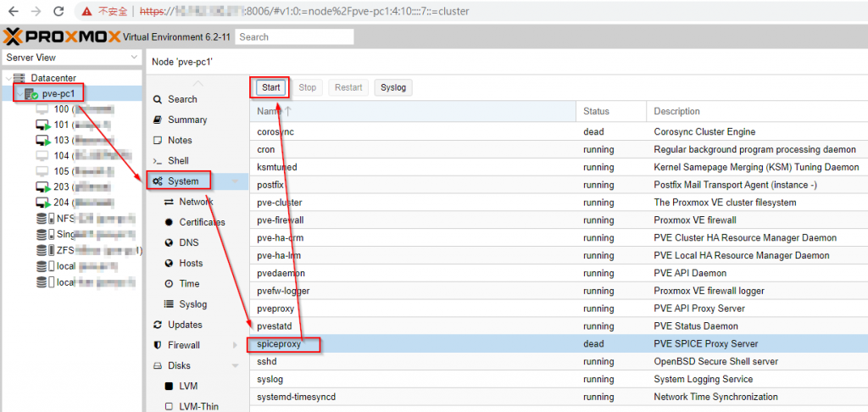Image resolution: width=868 pixels, height=412 pixels.
Task: Select the corosync service row
Action: coord(559,131)
